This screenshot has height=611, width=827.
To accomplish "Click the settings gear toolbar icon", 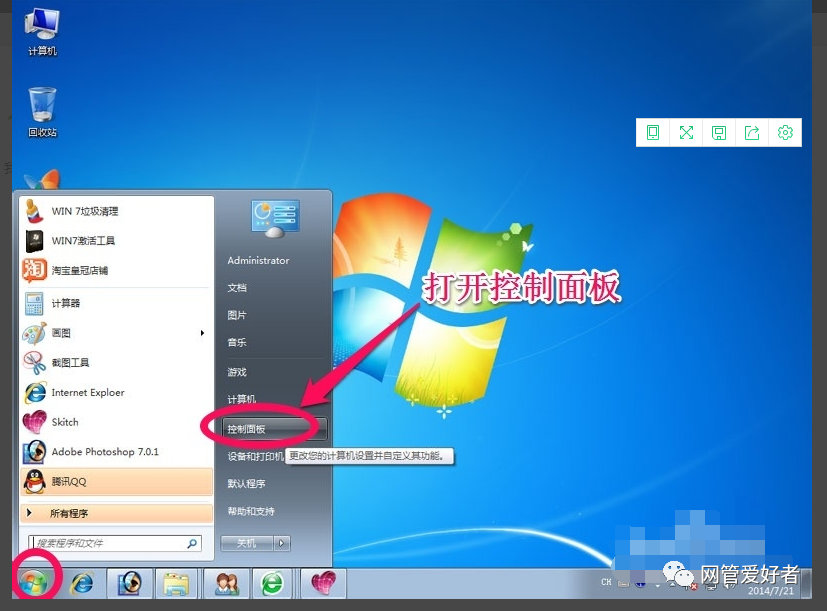I will point(785,132).
